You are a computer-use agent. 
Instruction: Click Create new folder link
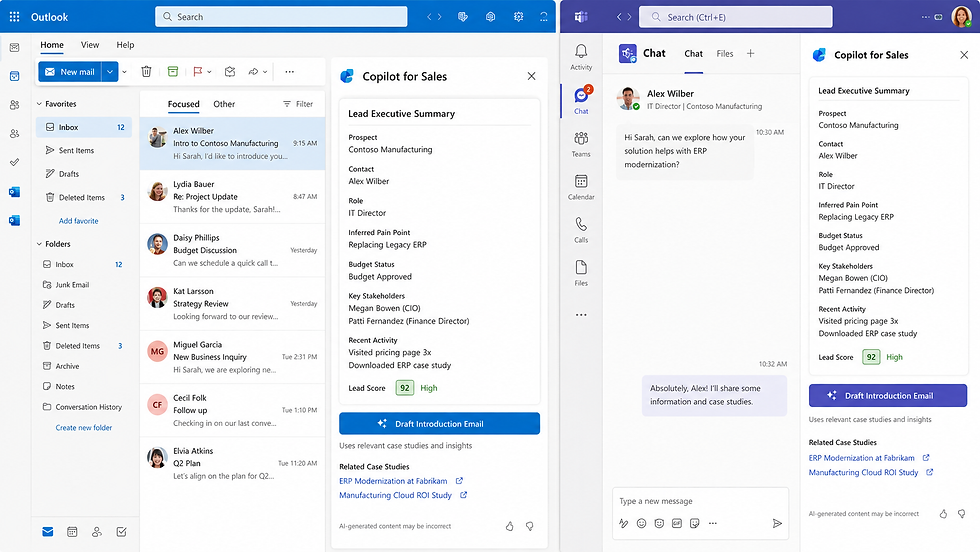click(x=84, y=428)
